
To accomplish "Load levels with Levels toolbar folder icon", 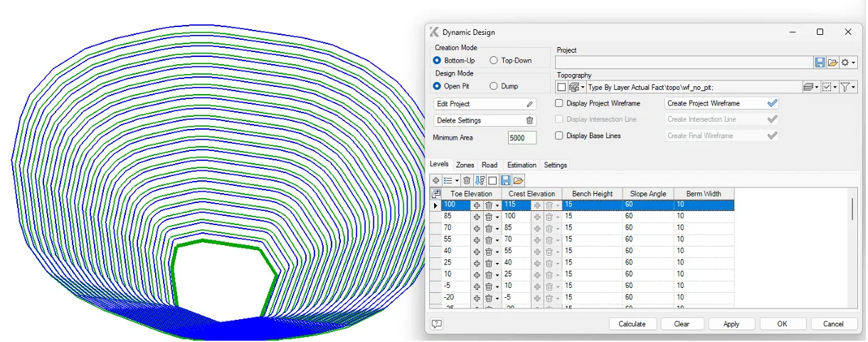I will tap(518, 181).
